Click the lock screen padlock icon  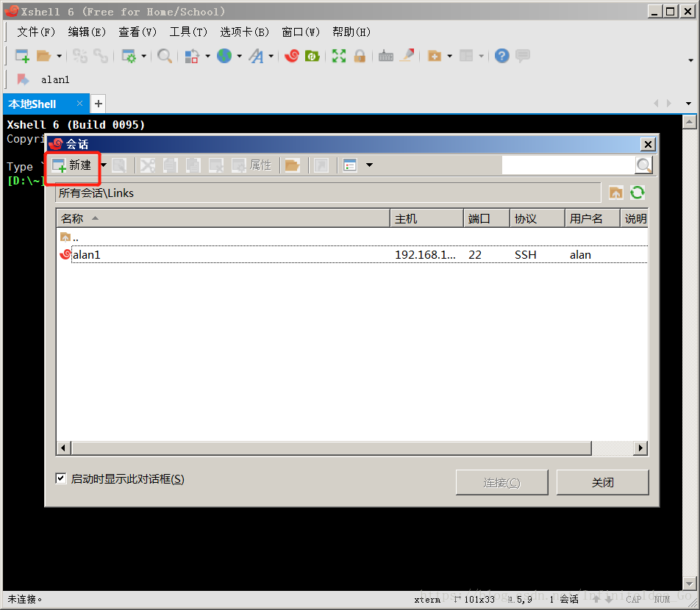pos(360,56)
